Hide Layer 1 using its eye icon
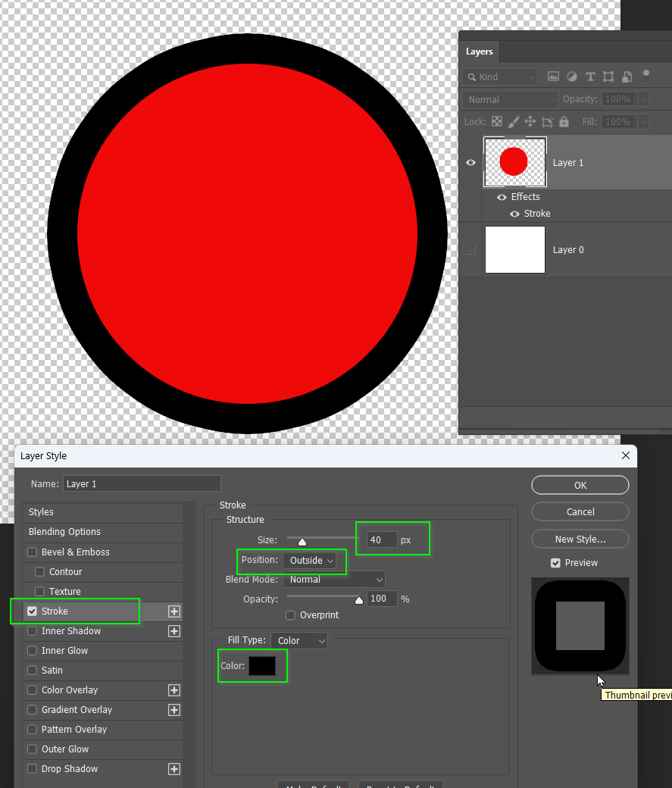This screenshot has height=788, width=672. [470, 161]
